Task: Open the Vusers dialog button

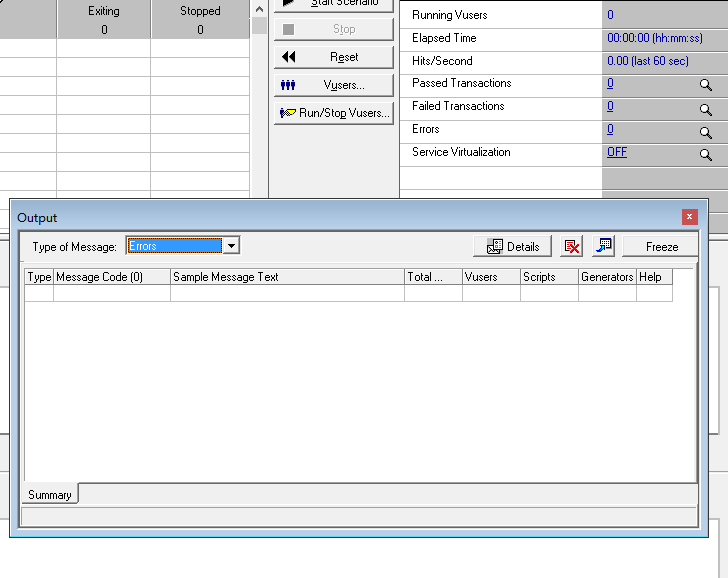Action: coord(333,85)
